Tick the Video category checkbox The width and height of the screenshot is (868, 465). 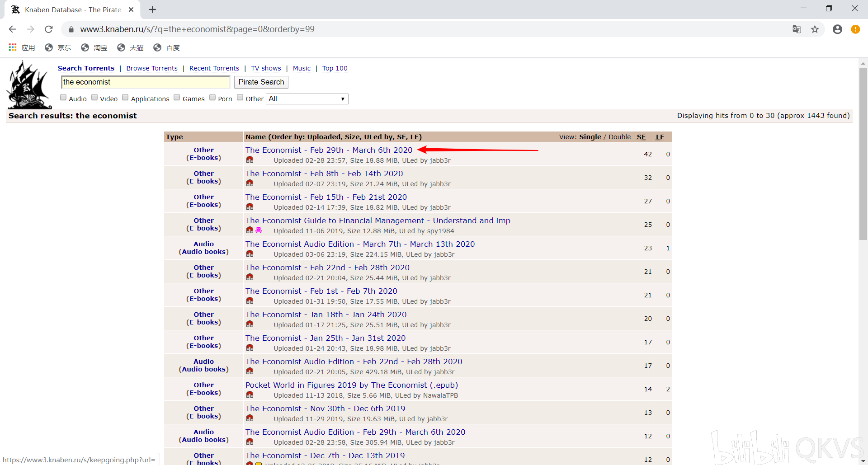[x=94, y=98]
